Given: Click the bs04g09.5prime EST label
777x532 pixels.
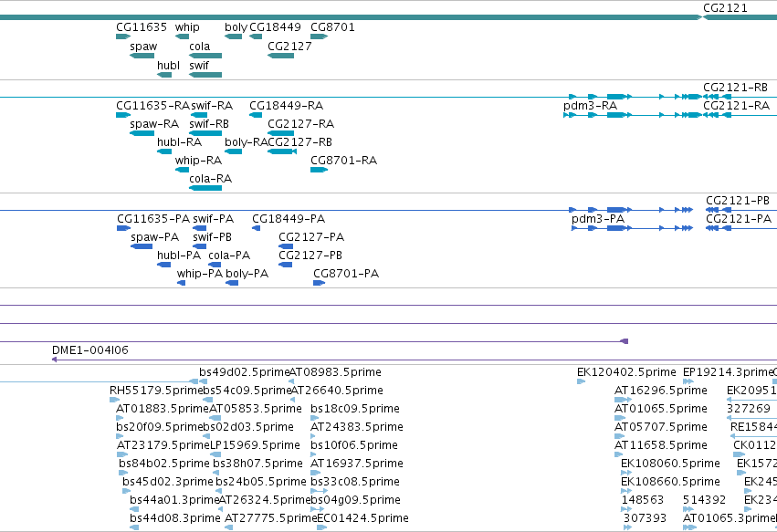Looking at the screenshot, I should tap(355, 500).
